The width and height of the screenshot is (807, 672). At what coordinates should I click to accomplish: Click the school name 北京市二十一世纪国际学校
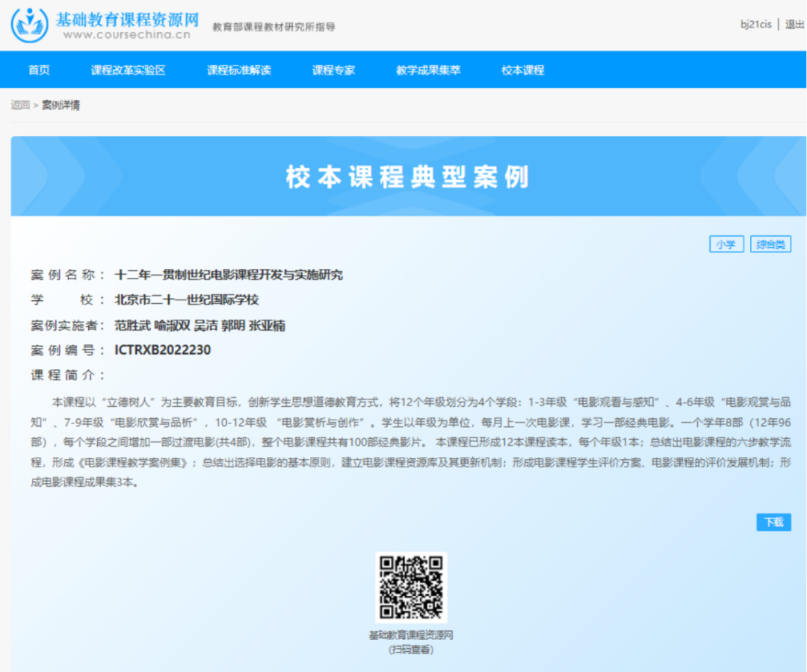[186, 300]
